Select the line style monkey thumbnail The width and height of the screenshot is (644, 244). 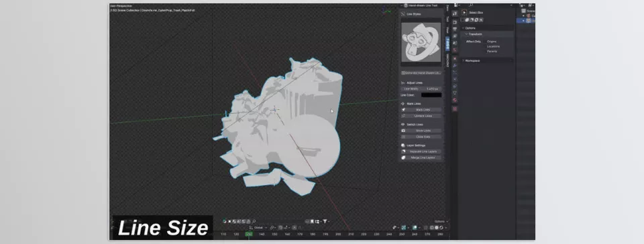click(421, 42)
